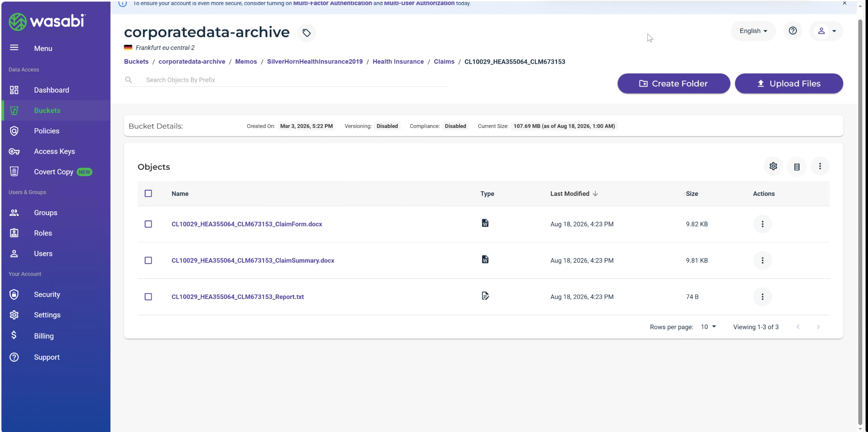Open the English language dropdown
The width and height of the screenshot is (868, 432).
[753, 31]
